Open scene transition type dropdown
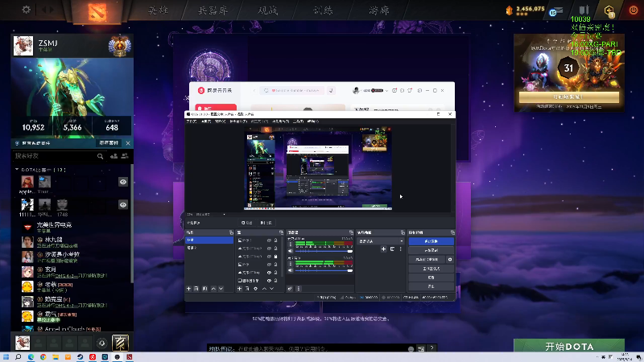 coord(380,241)
